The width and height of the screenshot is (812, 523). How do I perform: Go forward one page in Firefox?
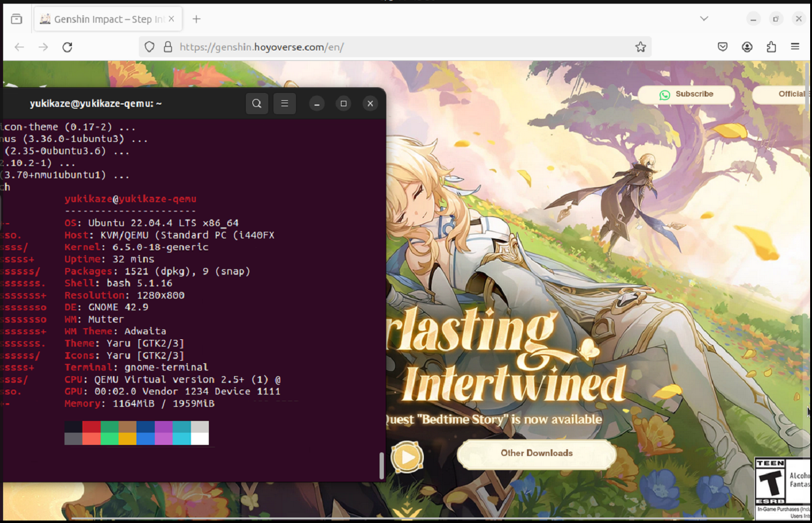point(43,47)
